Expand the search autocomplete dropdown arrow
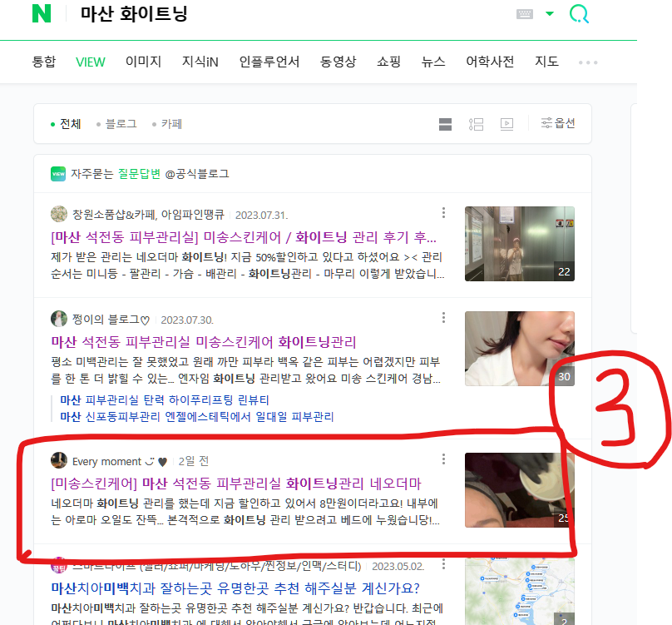The width and height of the screenshot is (672, 625). [x=550, y=13]
